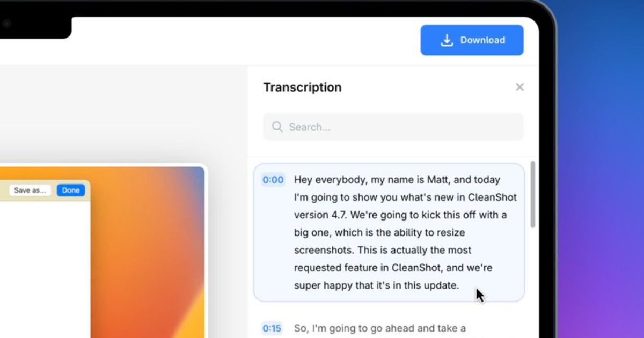Click the blue Done button in preview
Screen dimensions: 644x338
(x=71, y=190)
